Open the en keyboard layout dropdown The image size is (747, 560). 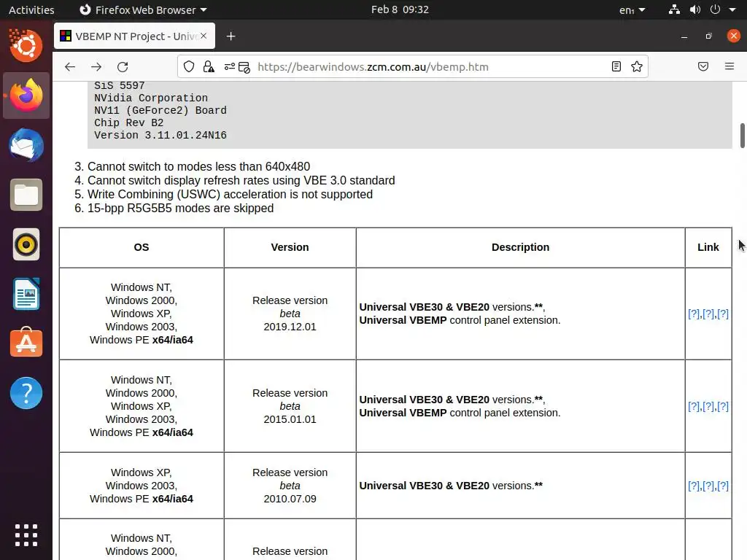(x=632, y=9)
